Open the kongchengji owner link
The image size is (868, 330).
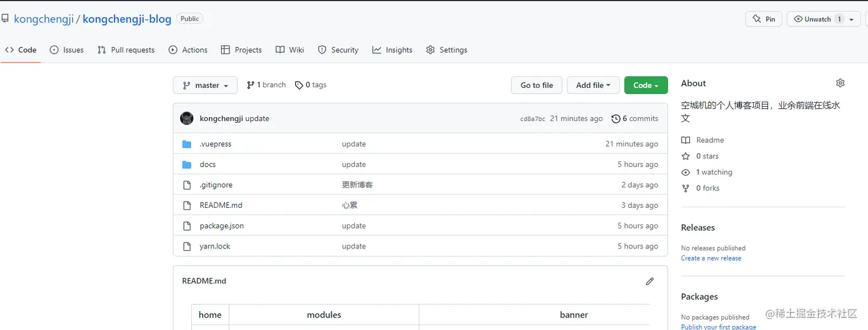coord(44,19)
